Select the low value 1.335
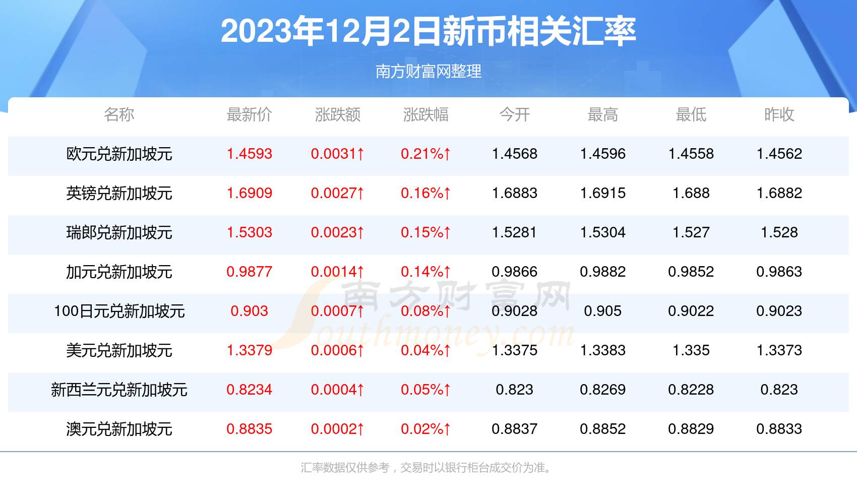This screenshot has width=857, height=504. 691,350
